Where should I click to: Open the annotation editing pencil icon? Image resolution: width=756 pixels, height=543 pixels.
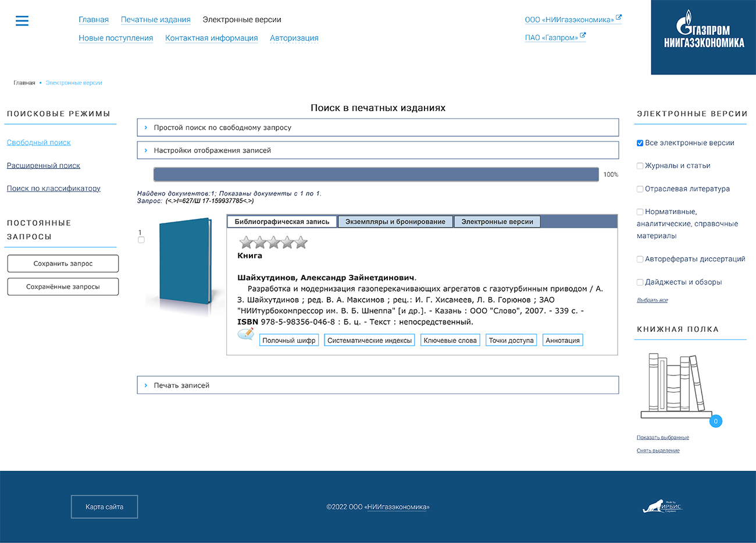[245, 335]
